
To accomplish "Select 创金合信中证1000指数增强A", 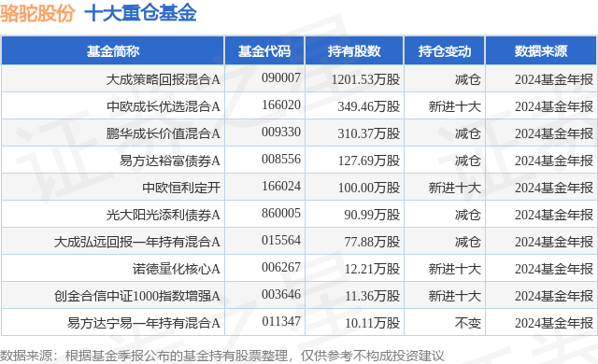I will coord(137,296).
